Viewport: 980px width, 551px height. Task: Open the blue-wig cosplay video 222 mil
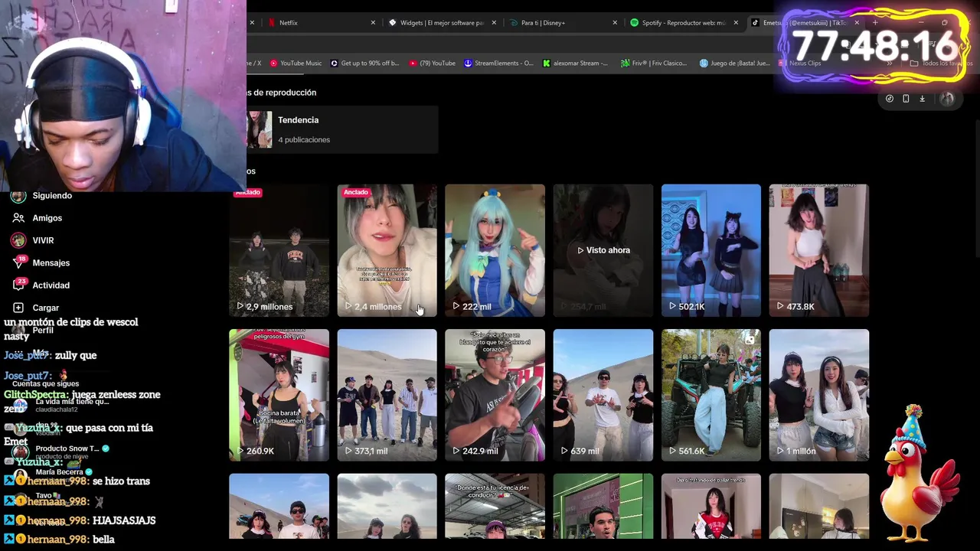(495, 250)
